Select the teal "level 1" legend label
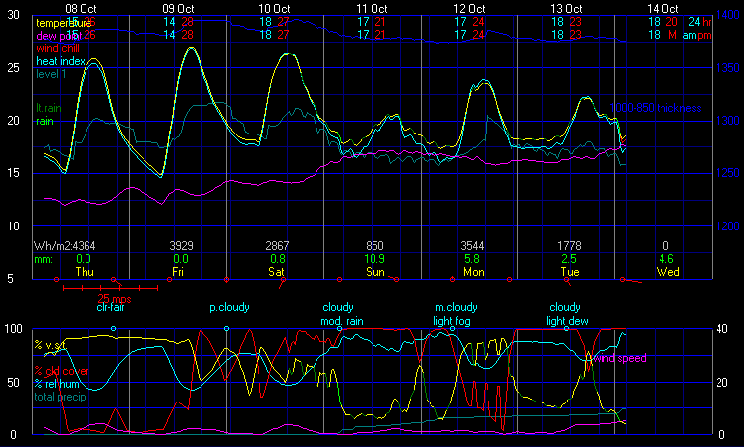 [51, 74]
